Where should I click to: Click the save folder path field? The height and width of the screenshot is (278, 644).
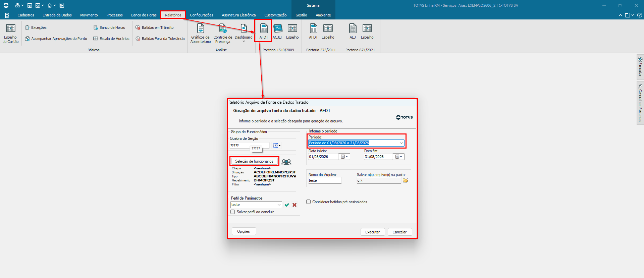coord(379,180)
